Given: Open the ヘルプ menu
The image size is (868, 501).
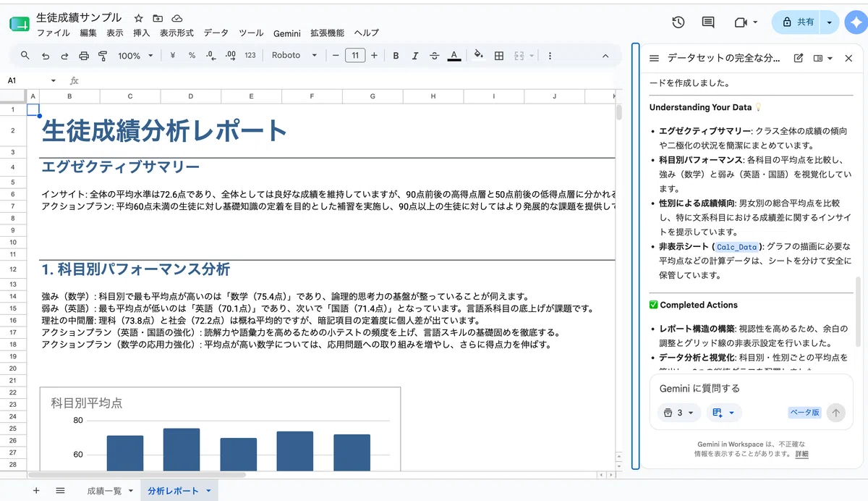Looking at the screenshot, I should (366, 33).
